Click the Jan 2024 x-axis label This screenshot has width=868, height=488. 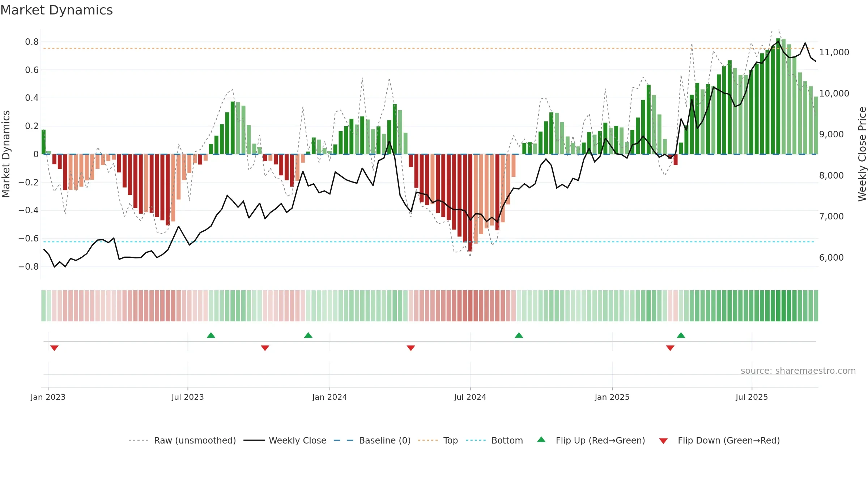pyautogui.click(x=330, y=397)
